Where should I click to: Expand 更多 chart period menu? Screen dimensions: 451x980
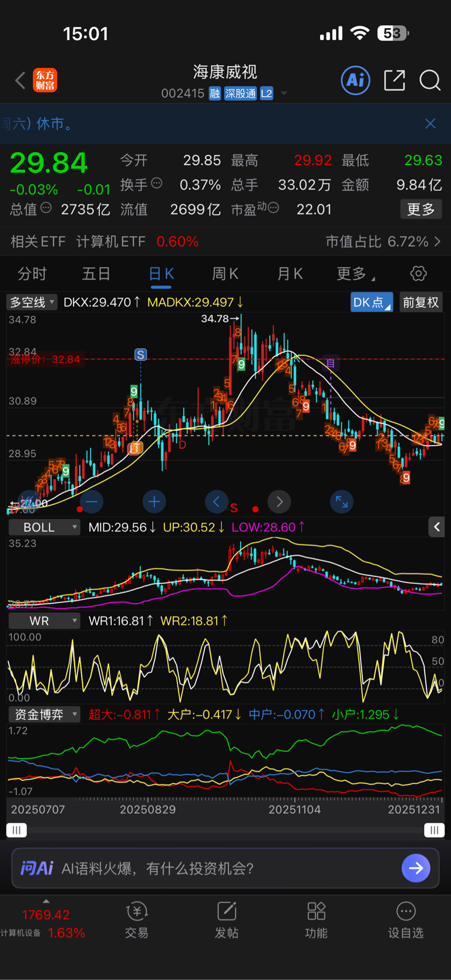click(x=355, y=274)
